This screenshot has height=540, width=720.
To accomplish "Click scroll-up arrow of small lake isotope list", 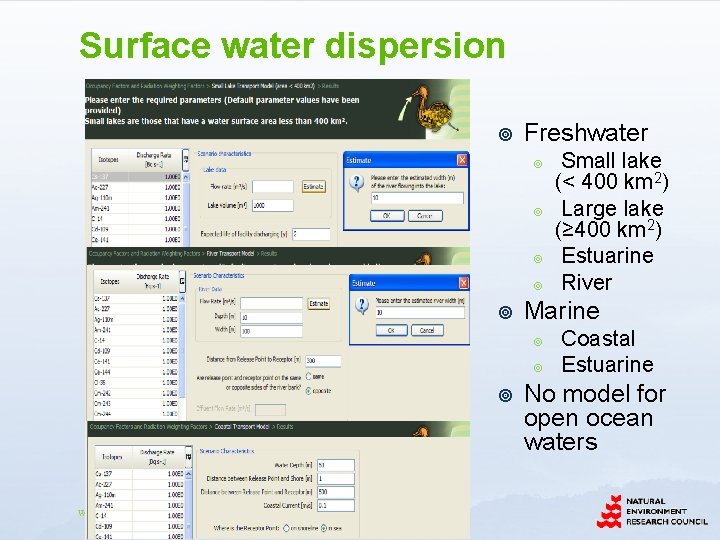I will point(186,177).
